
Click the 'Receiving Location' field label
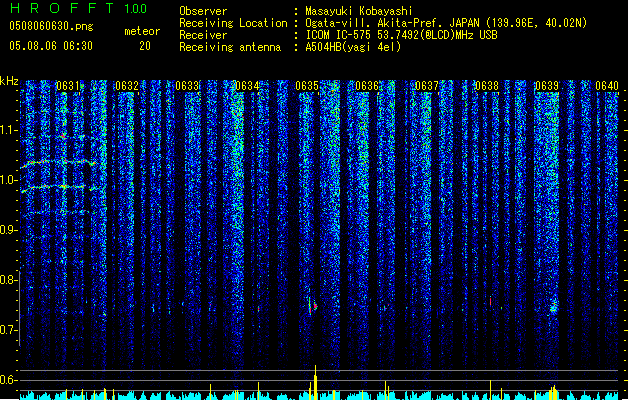[233, 23]
